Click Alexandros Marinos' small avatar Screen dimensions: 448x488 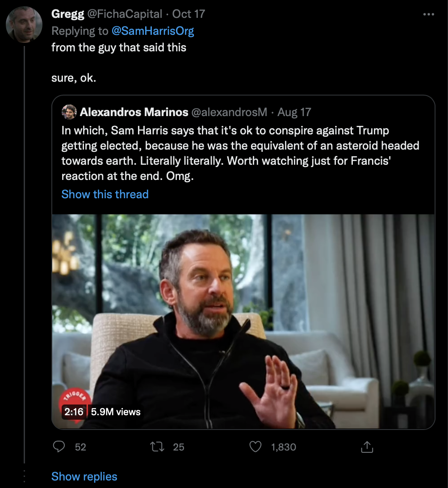(69, 112)
